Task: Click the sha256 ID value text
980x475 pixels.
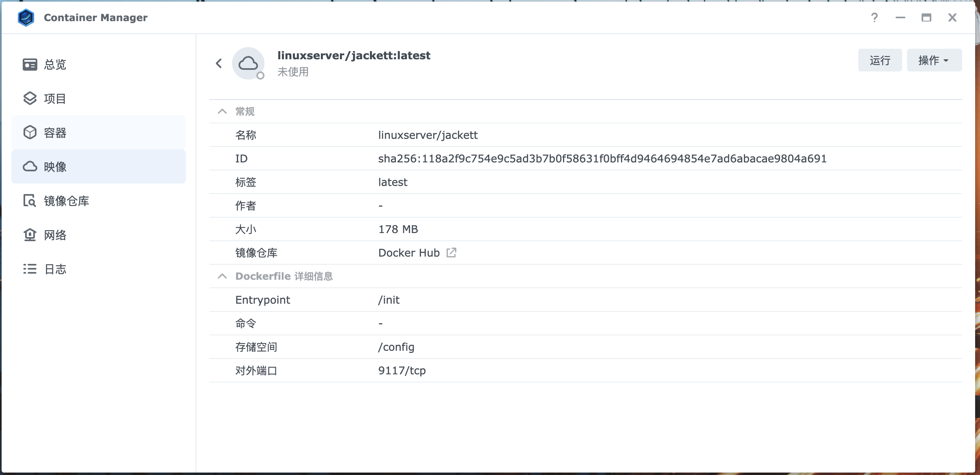Action: [x=602, y=158]
